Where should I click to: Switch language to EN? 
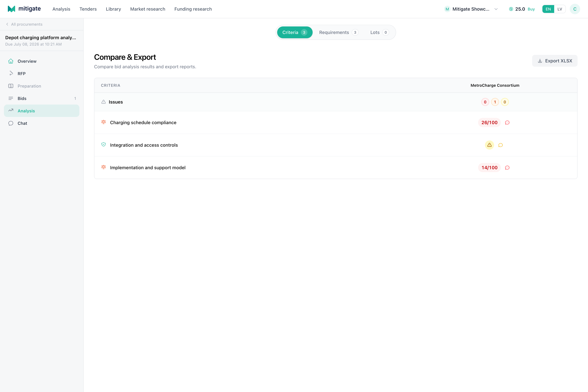[x=548, y=9]
